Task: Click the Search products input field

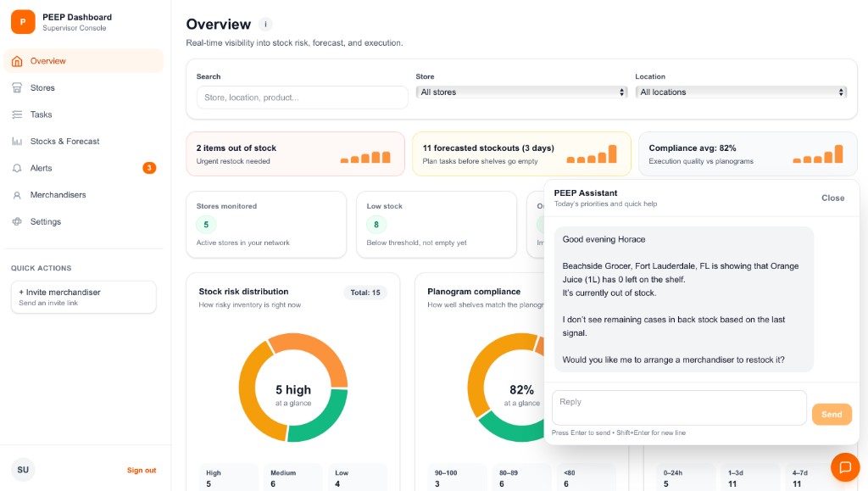Action: point(302,98)
